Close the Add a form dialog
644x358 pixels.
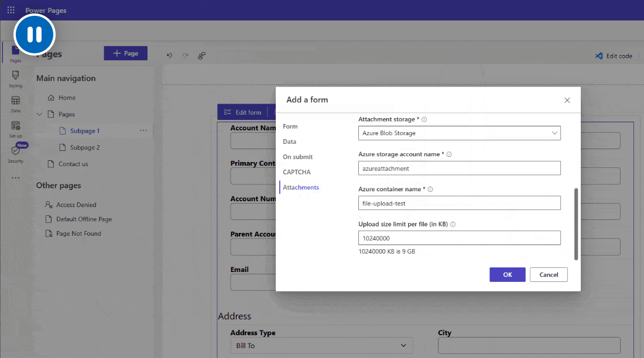567,100
